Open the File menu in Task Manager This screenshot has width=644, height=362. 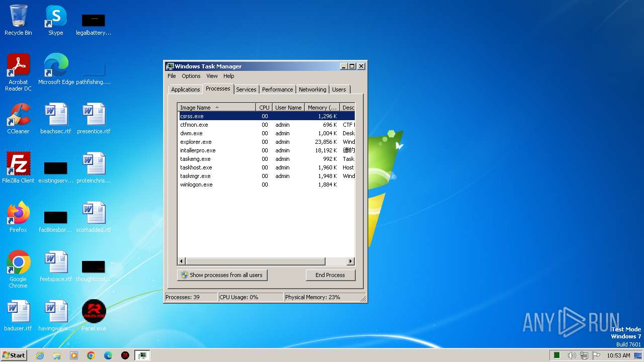tap(172, 76)
